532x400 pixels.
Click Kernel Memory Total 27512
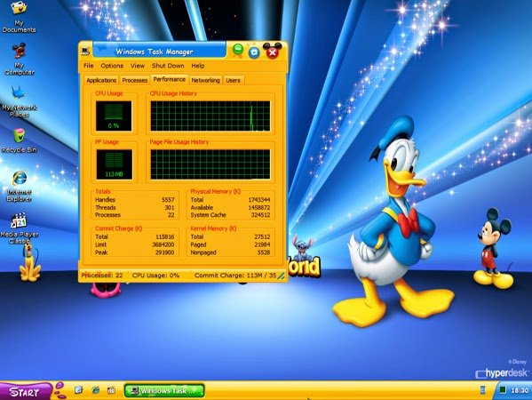[x=262, y=236]
